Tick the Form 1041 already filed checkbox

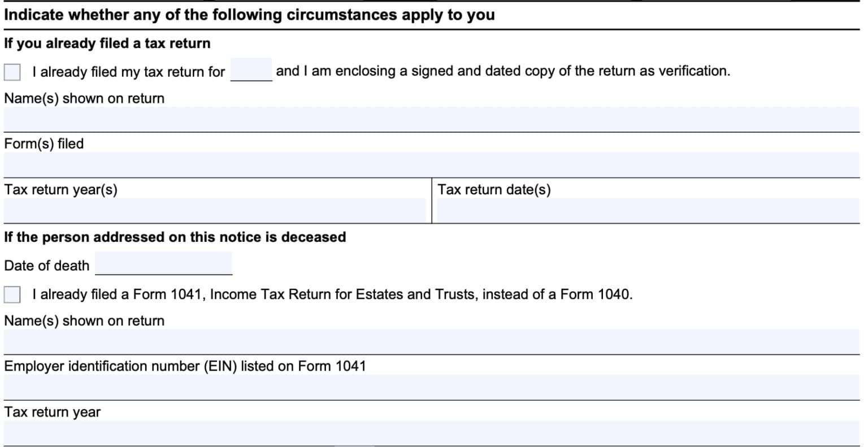[x=12, y=295]
